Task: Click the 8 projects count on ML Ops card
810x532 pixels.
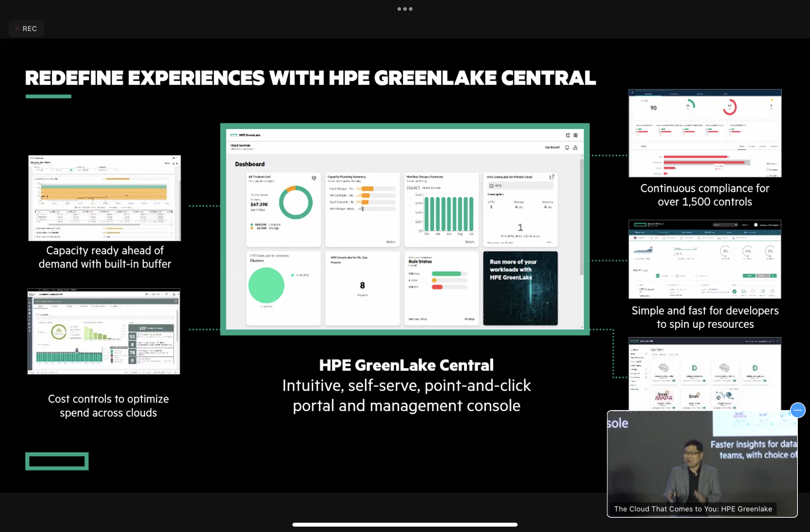Action: 362,285
